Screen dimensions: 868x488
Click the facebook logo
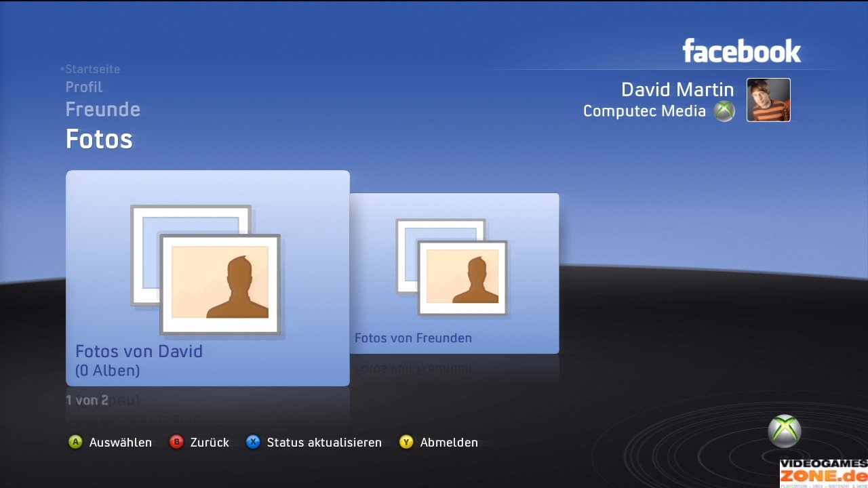pos(741,51)
